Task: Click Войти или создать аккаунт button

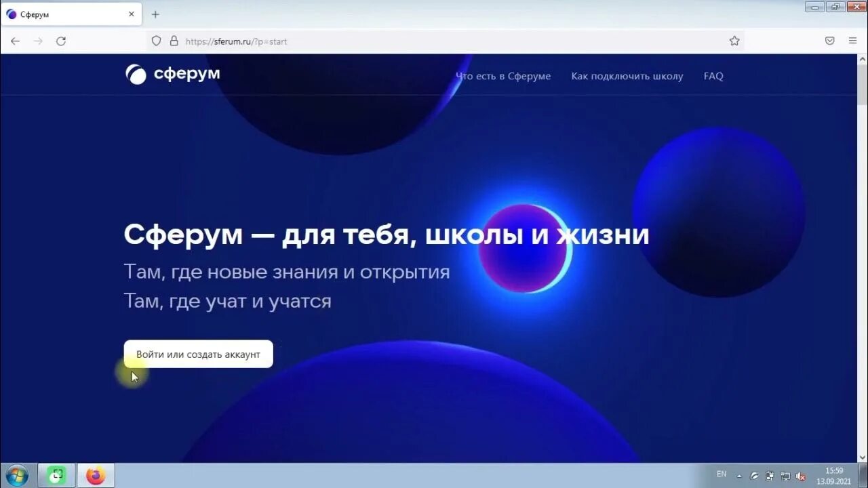Action: tap(198, 354)
